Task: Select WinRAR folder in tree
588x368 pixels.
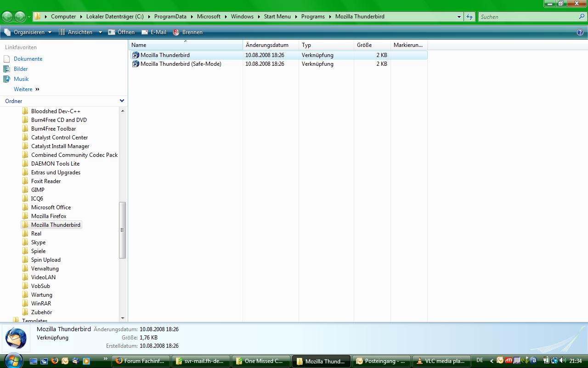Action: (x=41, y=304)
